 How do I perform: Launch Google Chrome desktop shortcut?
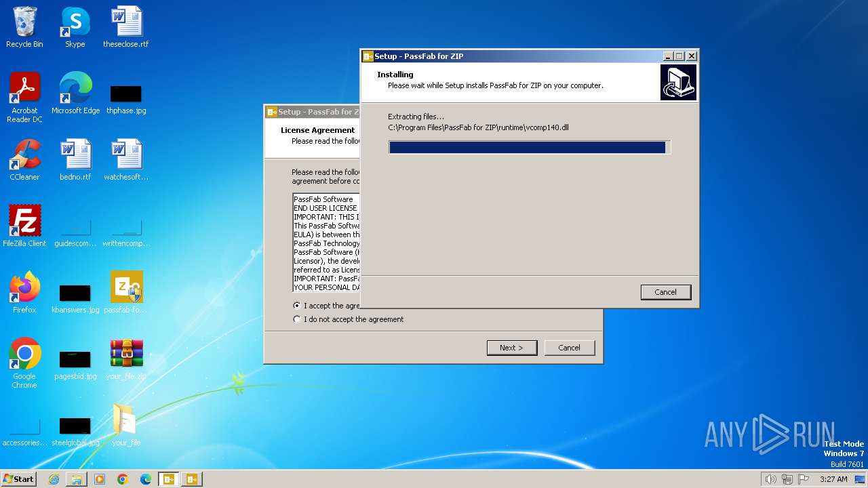coord(24,363)
